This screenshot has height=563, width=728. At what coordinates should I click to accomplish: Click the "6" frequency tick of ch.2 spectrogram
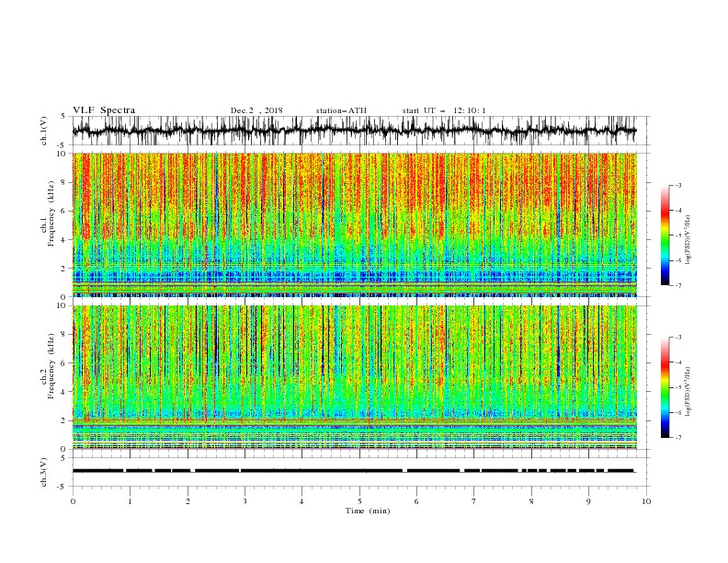[x=65, y=362]
